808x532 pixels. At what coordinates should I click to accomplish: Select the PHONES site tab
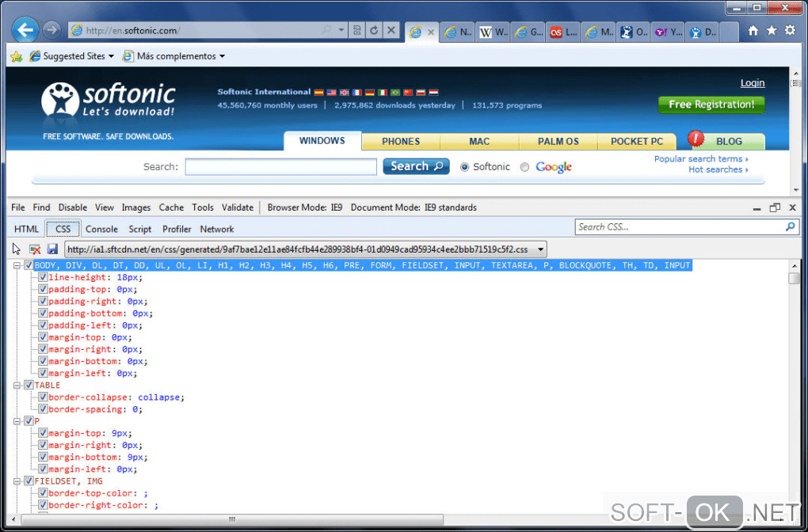pos(401,141)
